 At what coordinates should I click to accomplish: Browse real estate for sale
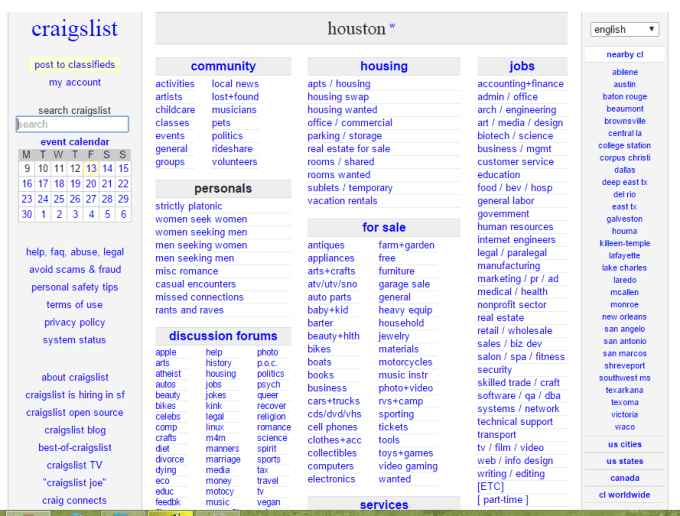click(x=349, y=149)
